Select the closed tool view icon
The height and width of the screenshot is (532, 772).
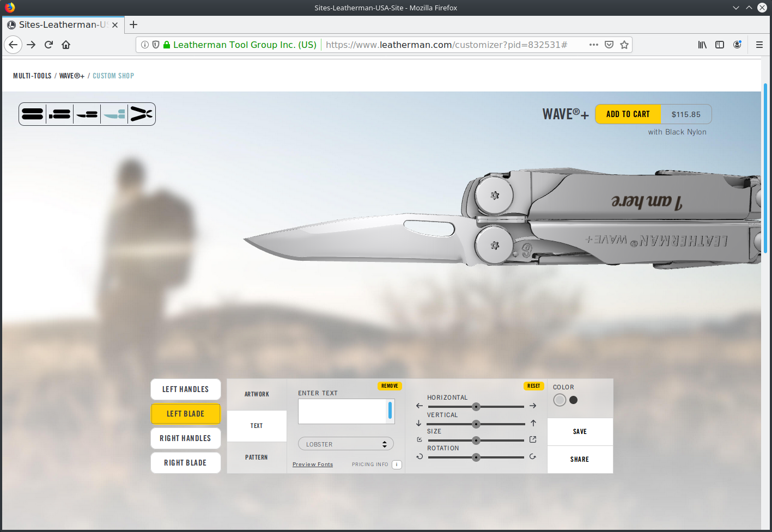point(33,114)
